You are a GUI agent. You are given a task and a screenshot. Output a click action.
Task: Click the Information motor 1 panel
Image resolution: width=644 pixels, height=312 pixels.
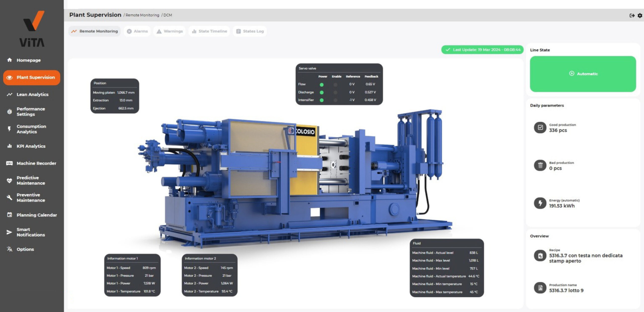pyautogui.click(x=132, y=275)
